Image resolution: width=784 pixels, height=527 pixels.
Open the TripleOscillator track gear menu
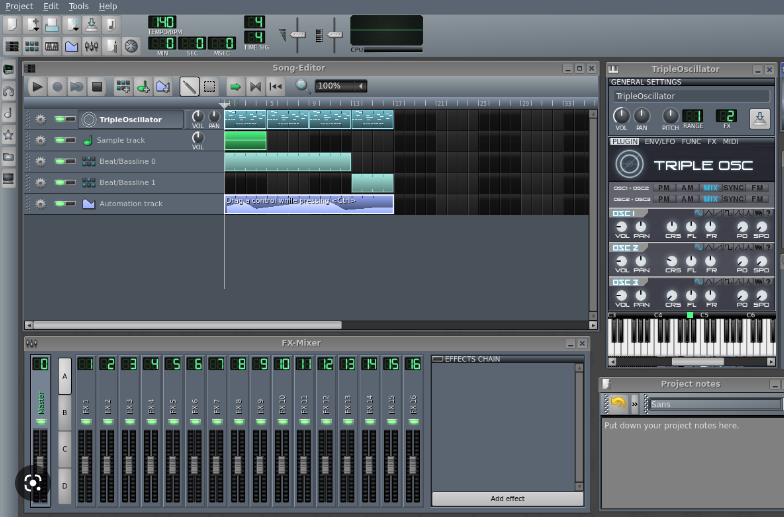(40, 119)
